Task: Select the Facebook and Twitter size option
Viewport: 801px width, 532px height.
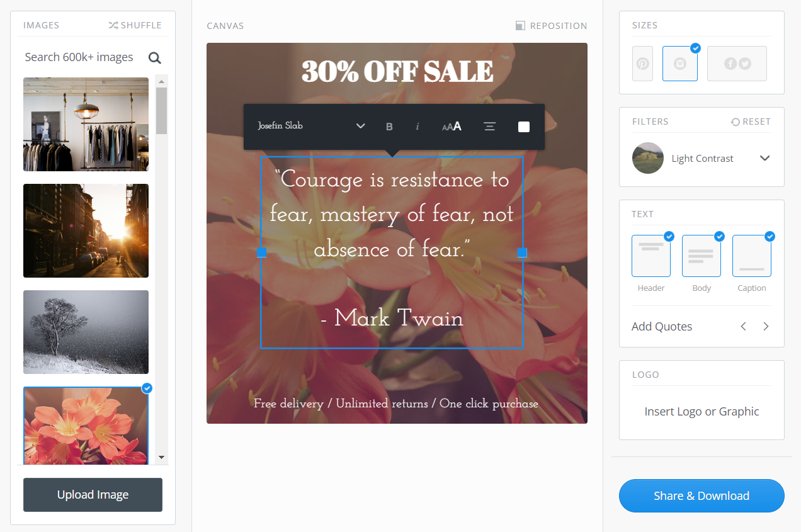Action: [737, 64]
